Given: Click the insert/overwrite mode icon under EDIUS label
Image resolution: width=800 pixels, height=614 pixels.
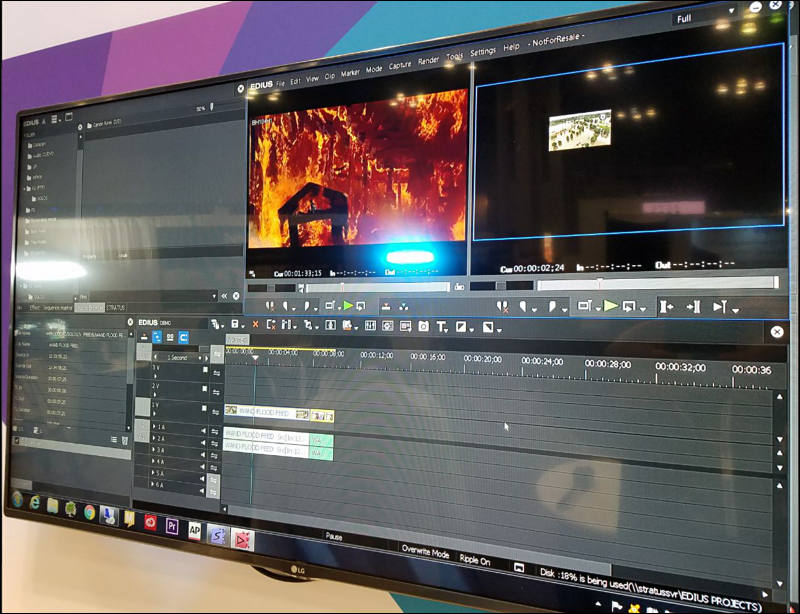Looking at the screenshot, I should click(144, 336).
